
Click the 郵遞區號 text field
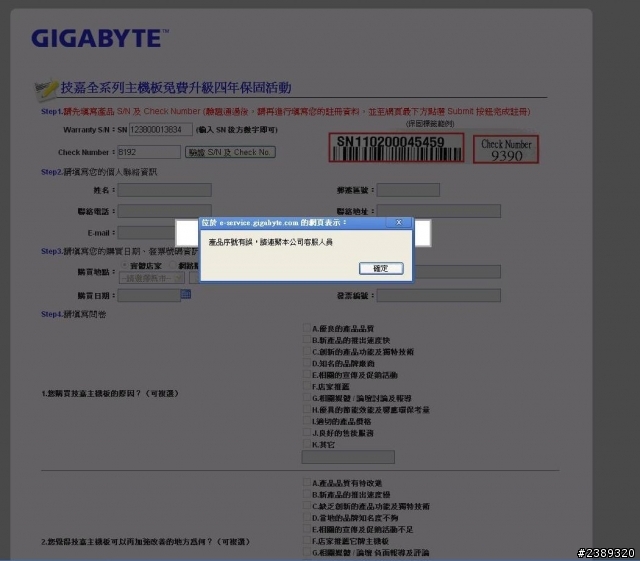click(x=408, y=190)
